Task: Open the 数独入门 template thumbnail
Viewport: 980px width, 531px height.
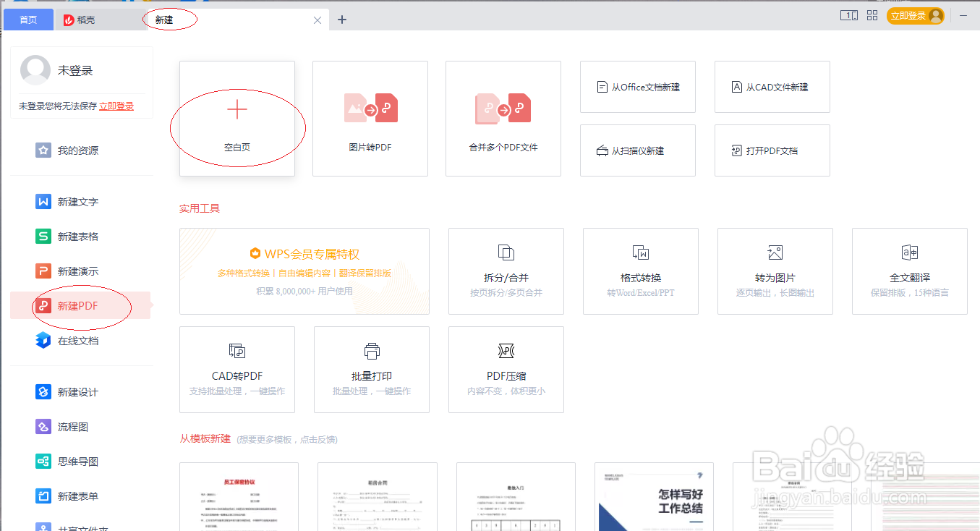Action: (x=516, y=497)
